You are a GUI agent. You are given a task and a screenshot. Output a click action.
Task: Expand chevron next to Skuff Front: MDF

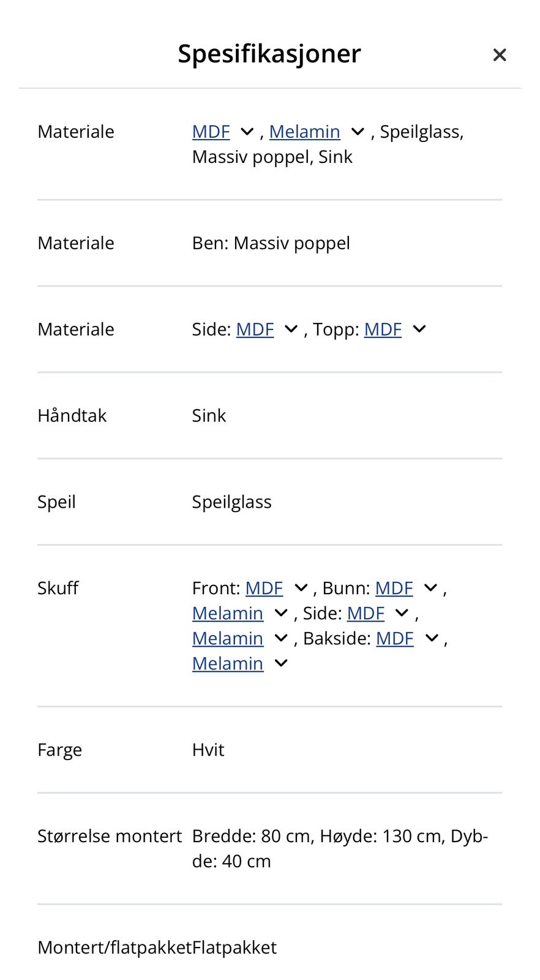(x=301, y=589)
